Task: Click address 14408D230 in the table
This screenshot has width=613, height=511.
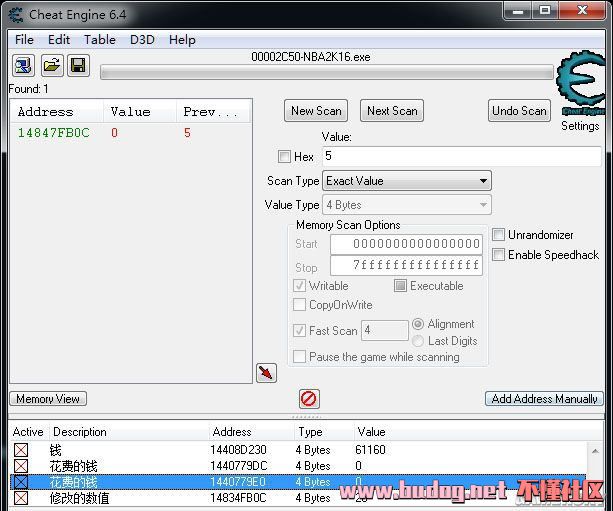Action: (238, 450)
